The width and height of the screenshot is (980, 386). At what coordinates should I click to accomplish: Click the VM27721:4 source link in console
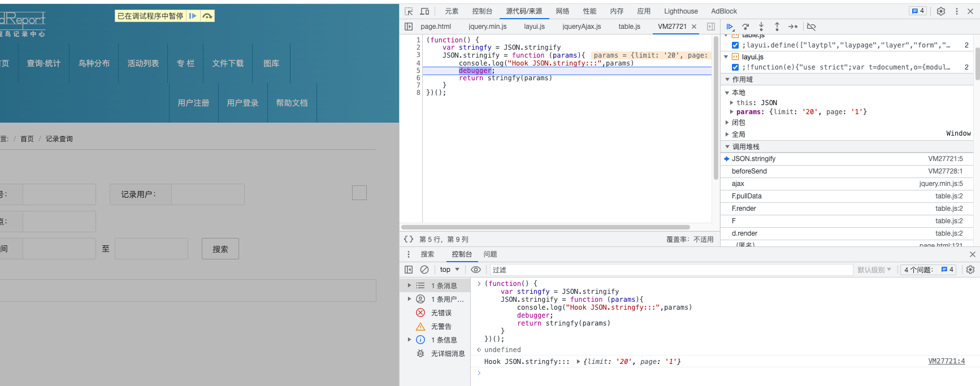(946, 361)
